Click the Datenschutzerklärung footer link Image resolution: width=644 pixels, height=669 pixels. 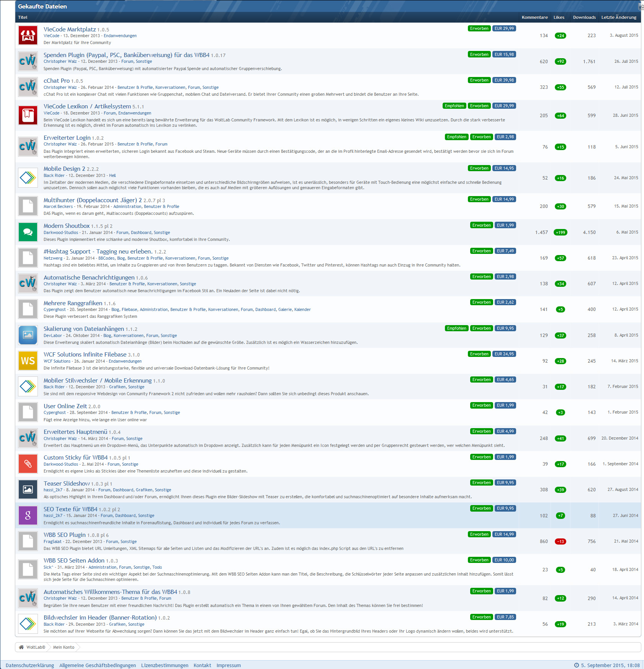(x=30, y=665)
